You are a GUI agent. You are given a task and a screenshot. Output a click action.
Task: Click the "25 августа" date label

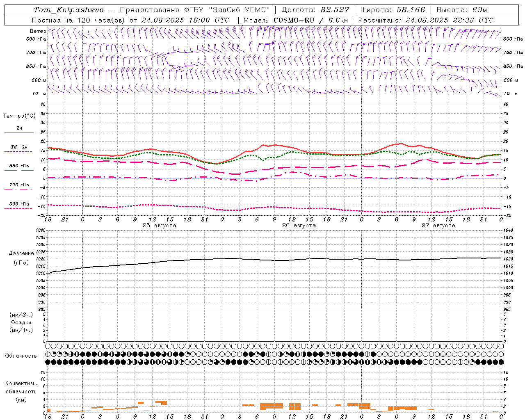coord(159,226)
